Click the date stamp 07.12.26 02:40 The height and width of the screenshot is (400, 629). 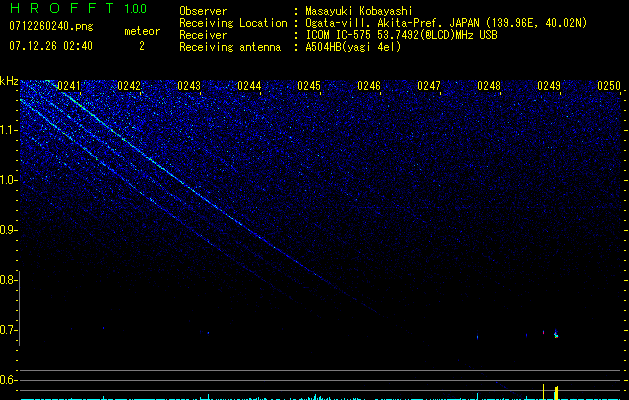[x=51, y=46]
